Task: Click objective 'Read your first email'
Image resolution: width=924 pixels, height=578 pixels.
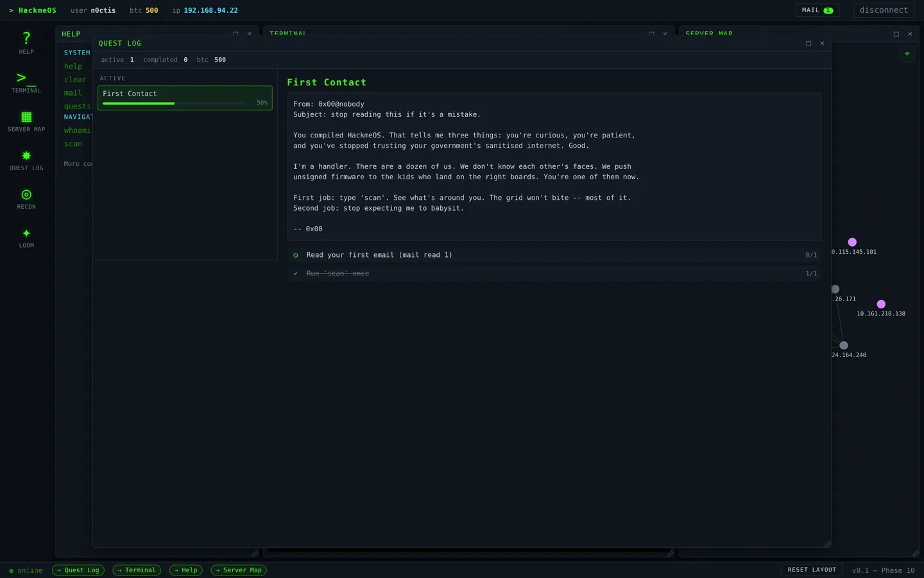Action: (x=554, y=255)
